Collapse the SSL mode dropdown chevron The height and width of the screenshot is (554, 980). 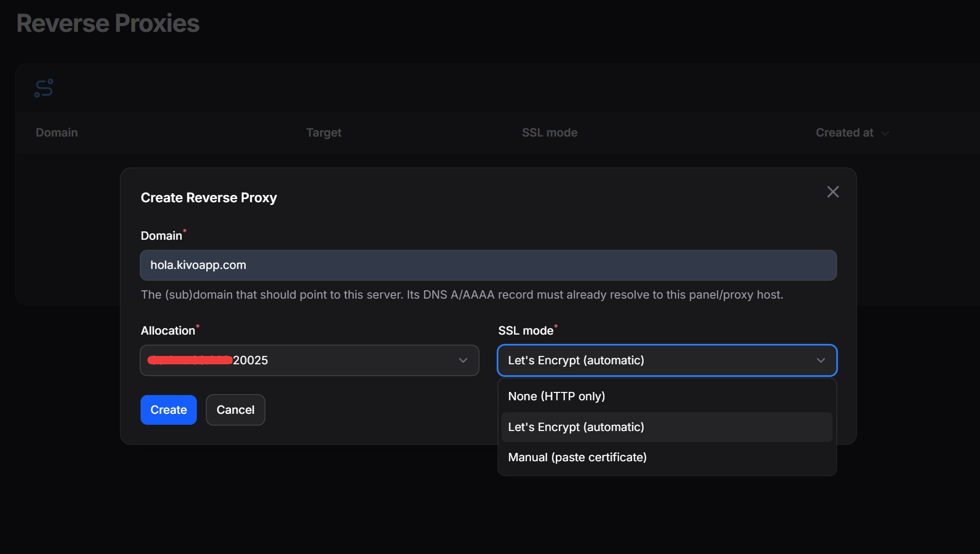click(x=821, y=360)
